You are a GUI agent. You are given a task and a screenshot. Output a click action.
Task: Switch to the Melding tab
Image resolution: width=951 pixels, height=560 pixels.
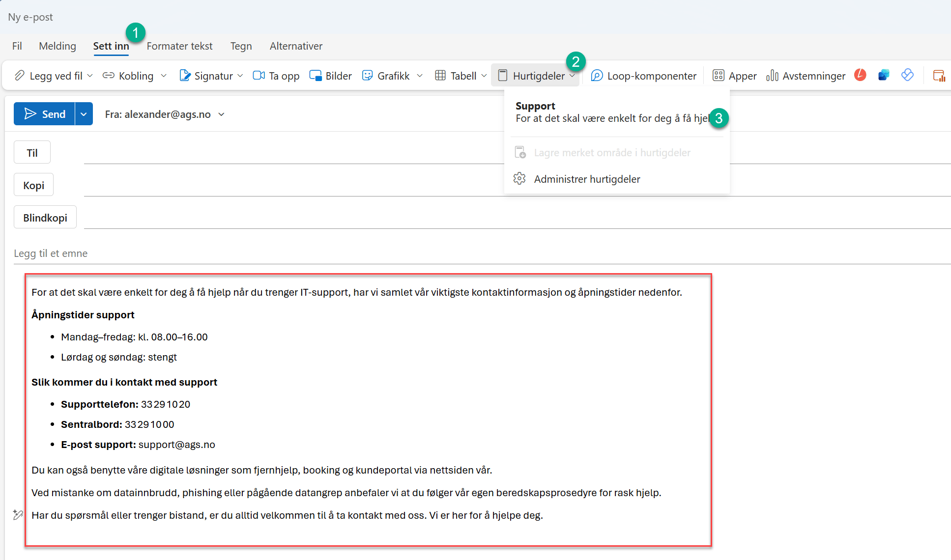pyautogui.click(x=58, y=46)
